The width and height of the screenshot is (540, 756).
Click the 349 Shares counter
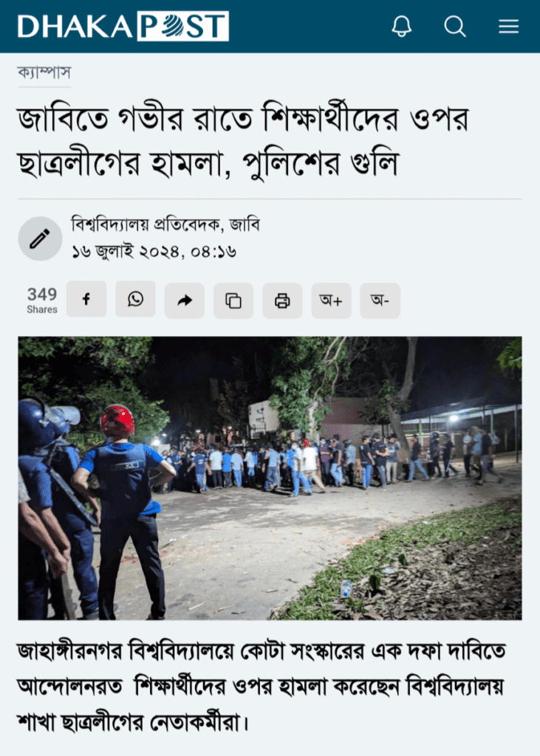[x=42, y=300]
